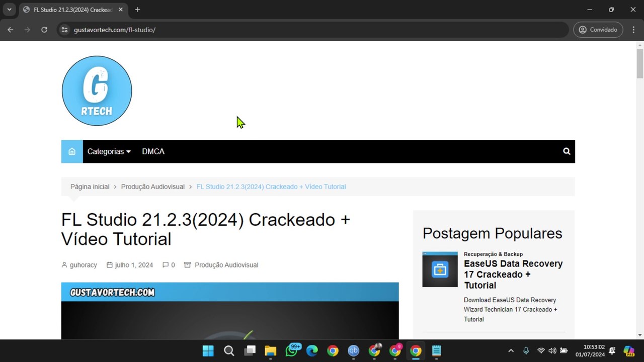Open the Convidado profile button

tap(598, 30)
